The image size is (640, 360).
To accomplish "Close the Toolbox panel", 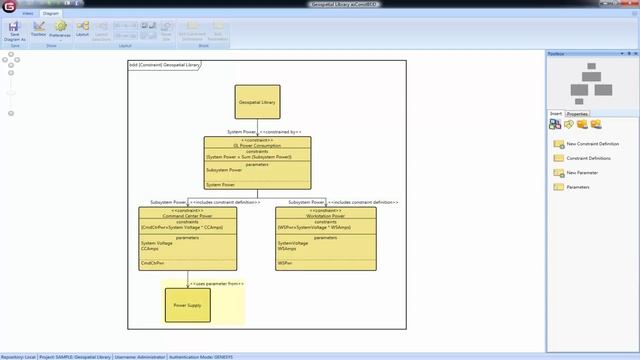I will pyautogui.click(x=636, y=53).
